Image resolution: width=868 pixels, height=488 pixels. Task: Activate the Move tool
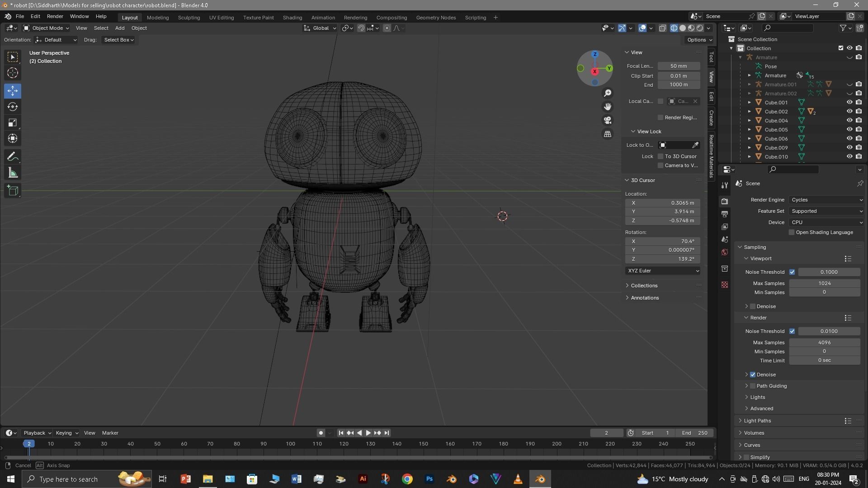pos(13,91)
